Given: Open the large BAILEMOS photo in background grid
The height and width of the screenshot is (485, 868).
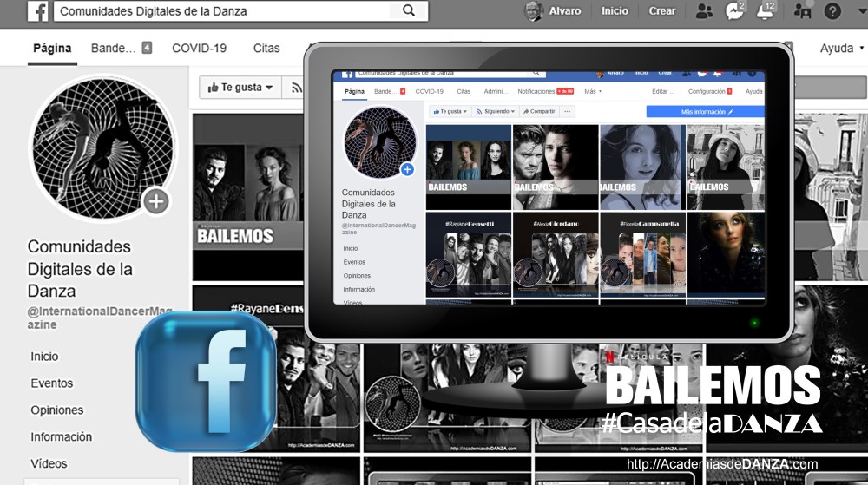Looking at the screenshot, I should tap(248, 198).
